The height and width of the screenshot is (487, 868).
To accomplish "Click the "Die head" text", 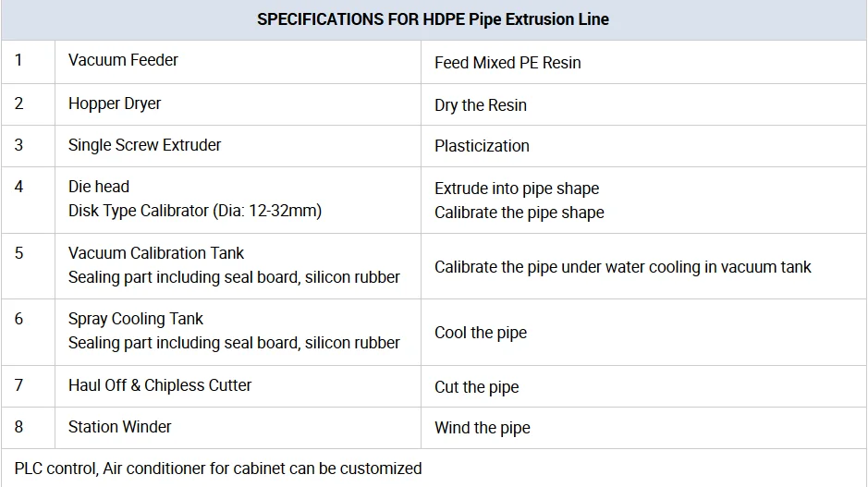I will point(99,187).
